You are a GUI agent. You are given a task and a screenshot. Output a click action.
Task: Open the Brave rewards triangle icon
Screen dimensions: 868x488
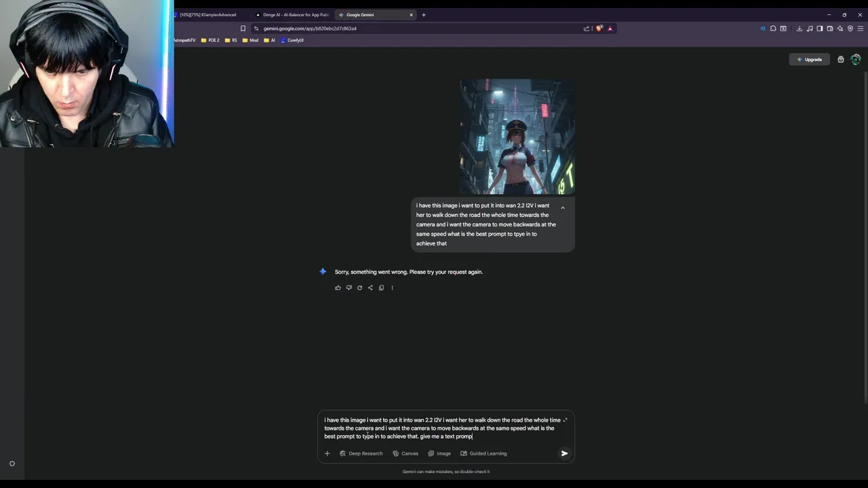[x=610, y=28]
